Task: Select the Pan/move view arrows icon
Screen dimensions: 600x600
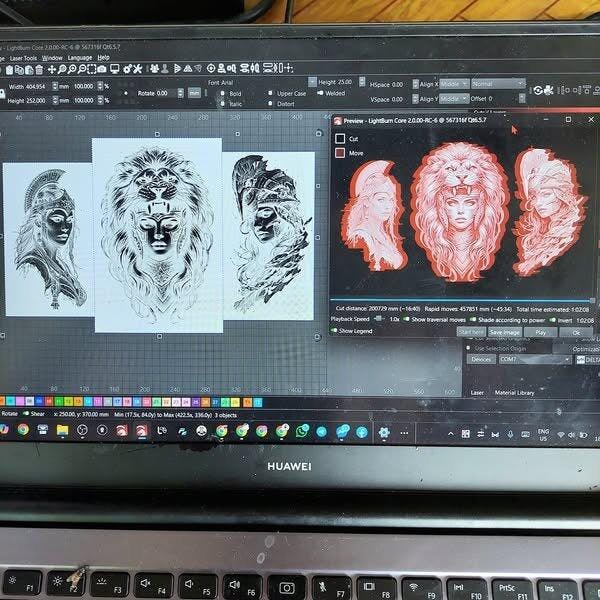Action: [x=51, y=69]
